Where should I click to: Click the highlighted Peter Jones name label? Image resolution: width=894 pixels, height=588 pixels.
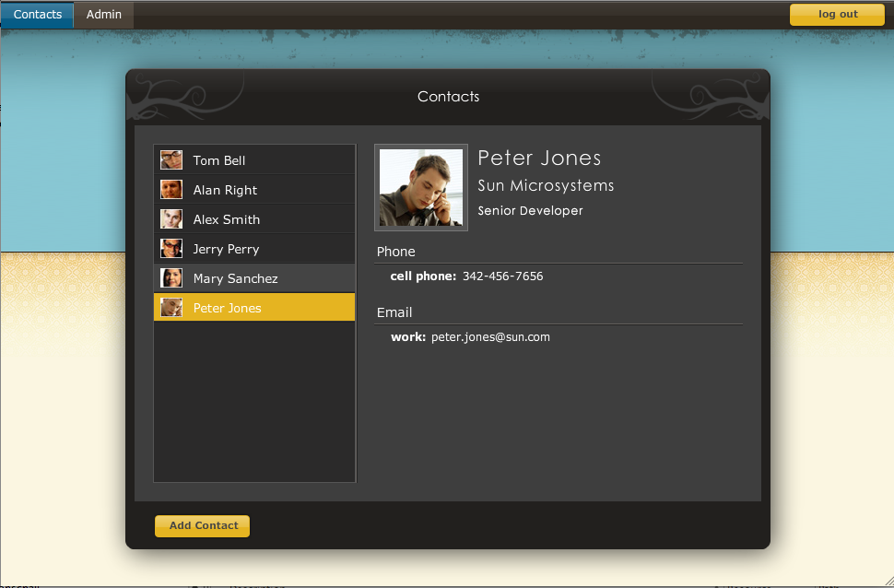pos(227,308)
